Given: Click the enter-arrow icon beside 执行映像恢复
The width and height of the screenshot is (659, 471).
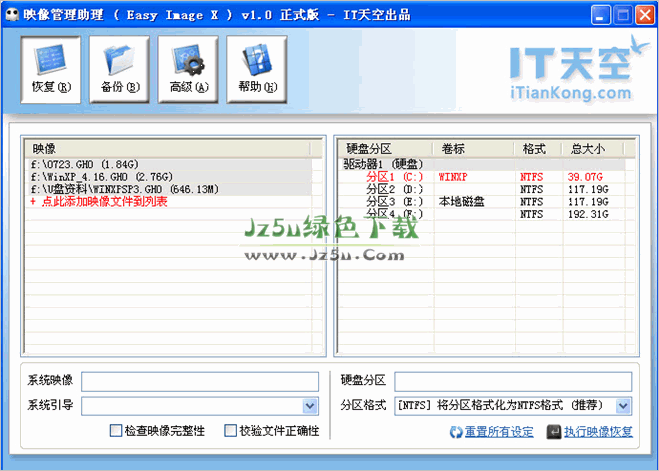Looking at the screenshot, I should point(554,432).
